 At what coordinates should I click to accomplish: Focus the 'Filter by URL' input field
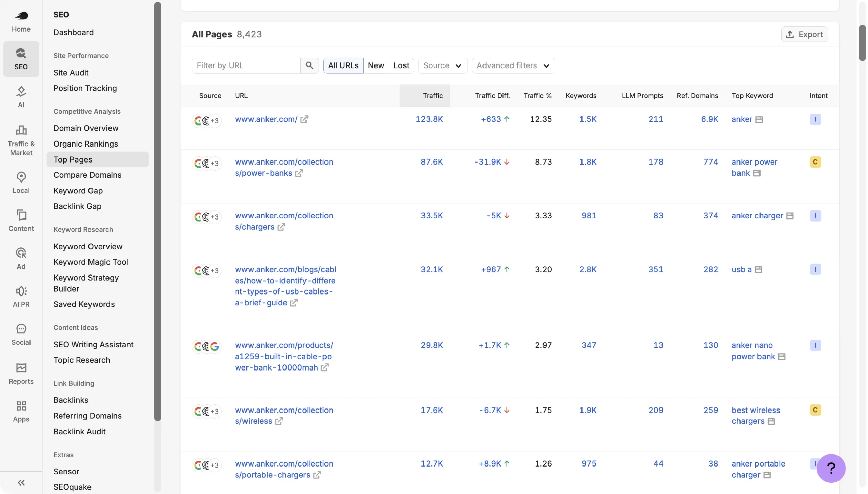pos(246,65)
